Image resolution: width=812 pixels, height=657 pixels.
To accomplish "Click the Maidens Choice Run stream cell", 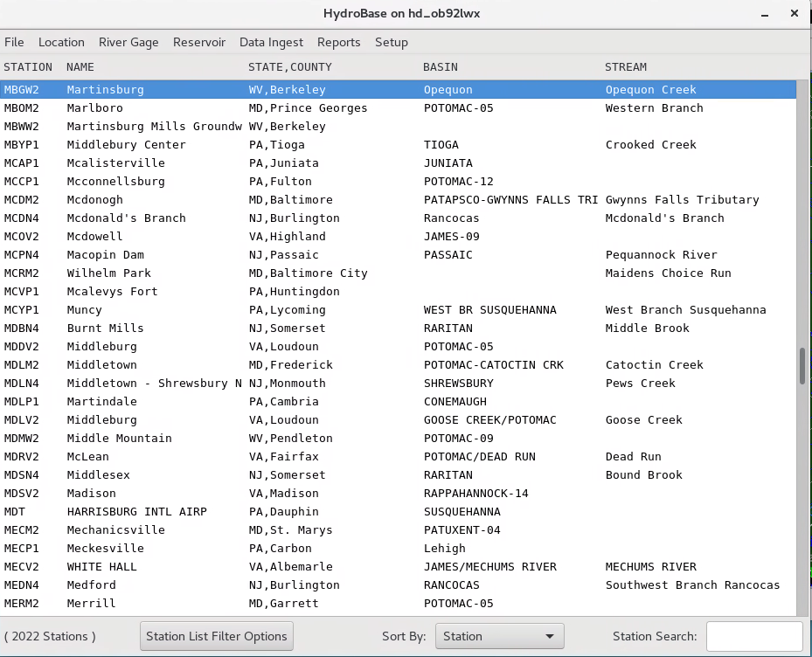I will 668,273.
